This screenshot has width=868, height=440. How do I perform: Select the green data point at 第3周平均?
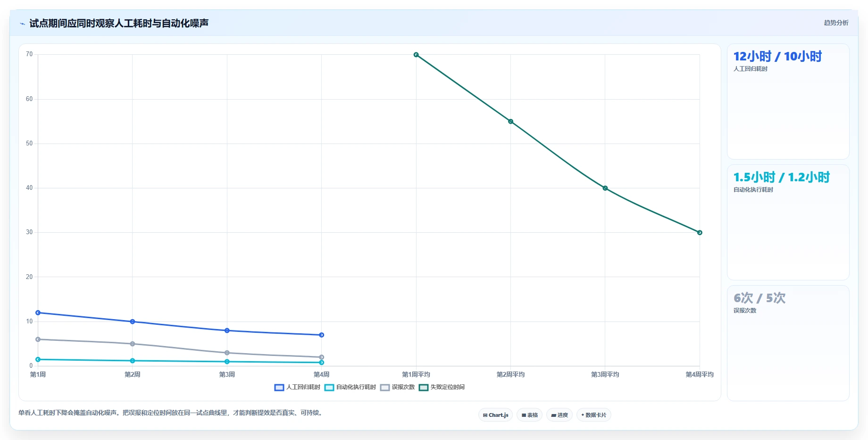pos(605,188)
